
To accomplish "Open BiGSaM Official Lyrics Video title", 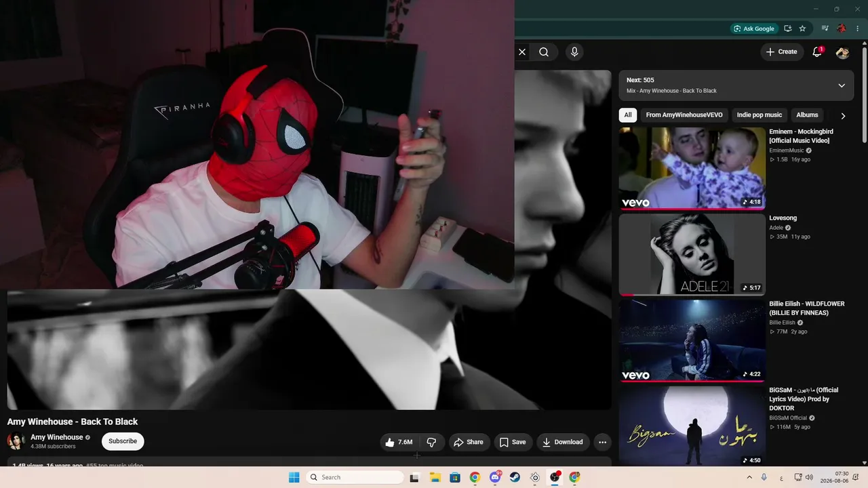I will tap(804, 399).
